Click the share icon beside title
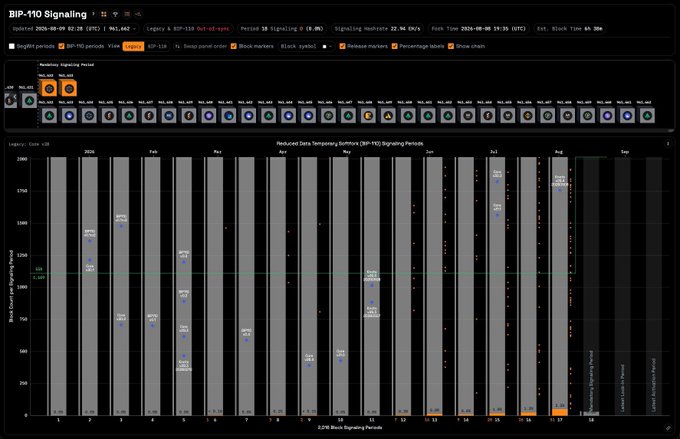The width and height of the screenshot is (680, 439). tap(138, 14)
